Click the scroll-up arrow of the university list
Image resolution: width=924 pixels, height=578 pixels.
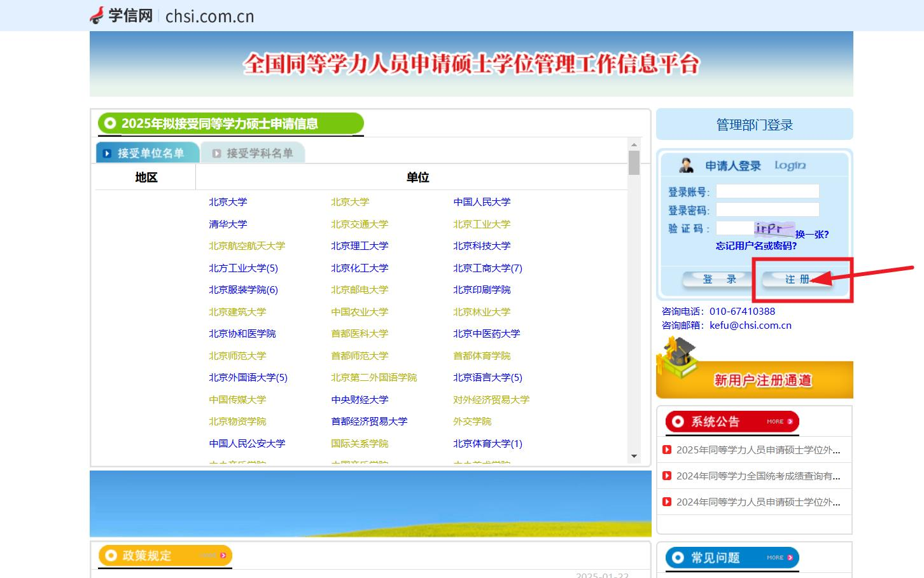coord(633,145)
